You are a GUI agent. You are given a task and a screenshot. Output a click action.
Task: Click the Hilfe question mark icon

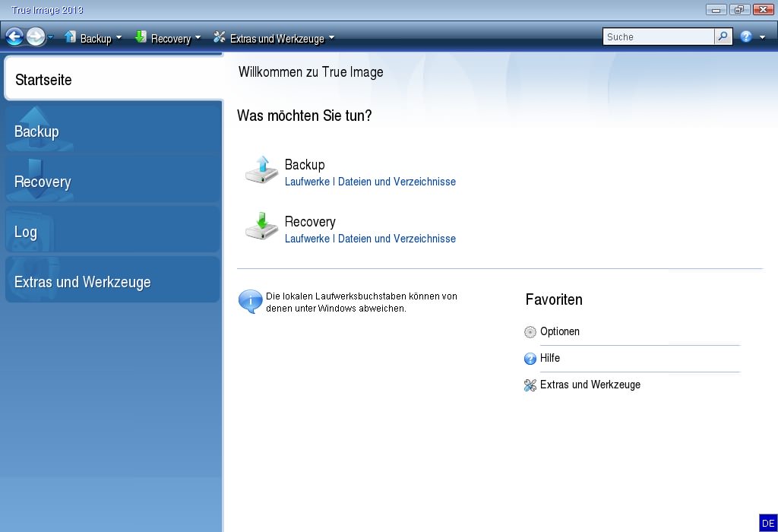(530, 358)
